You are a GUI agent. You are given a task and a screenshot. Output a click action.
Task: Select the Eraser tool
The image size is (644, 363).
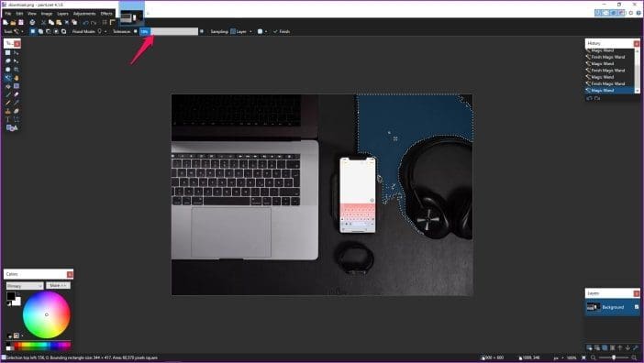tap(16, 94)
